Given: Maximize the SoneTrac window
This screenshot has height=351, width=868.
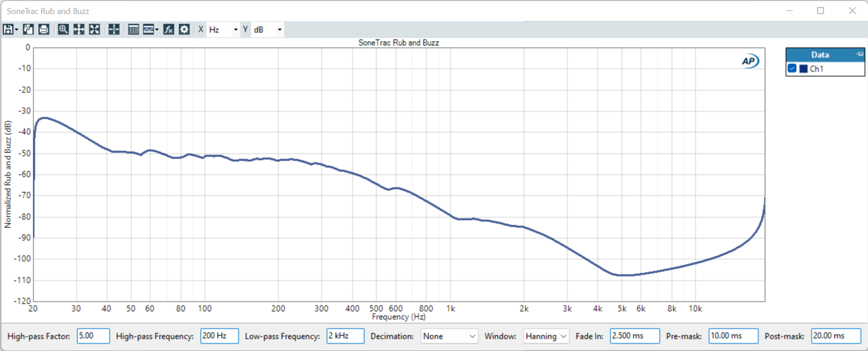Looking at the screenshot, I should [x=820, y=10].
